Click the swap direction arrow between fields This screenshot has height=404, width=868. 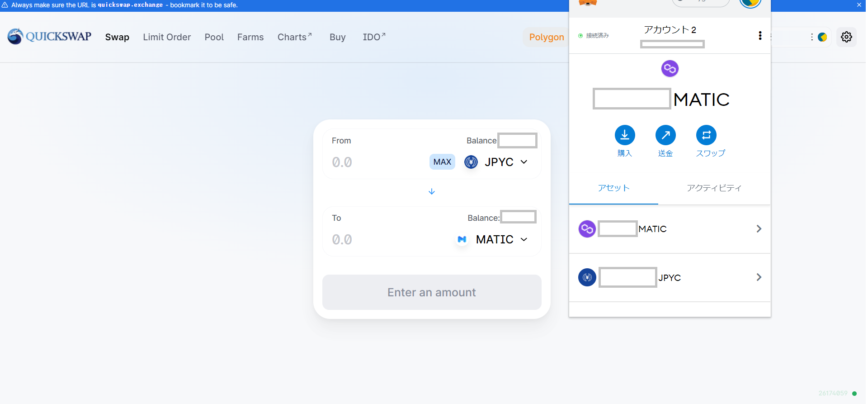pos(432,191)
